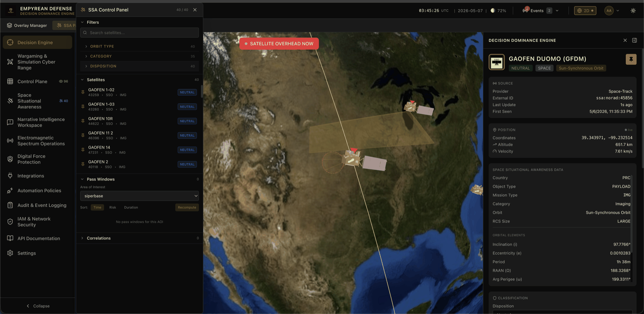This screenshot has width=644, height=314.
Task: Click the SSA Control Panel satellite icon
Action: [x=83, y=10]
